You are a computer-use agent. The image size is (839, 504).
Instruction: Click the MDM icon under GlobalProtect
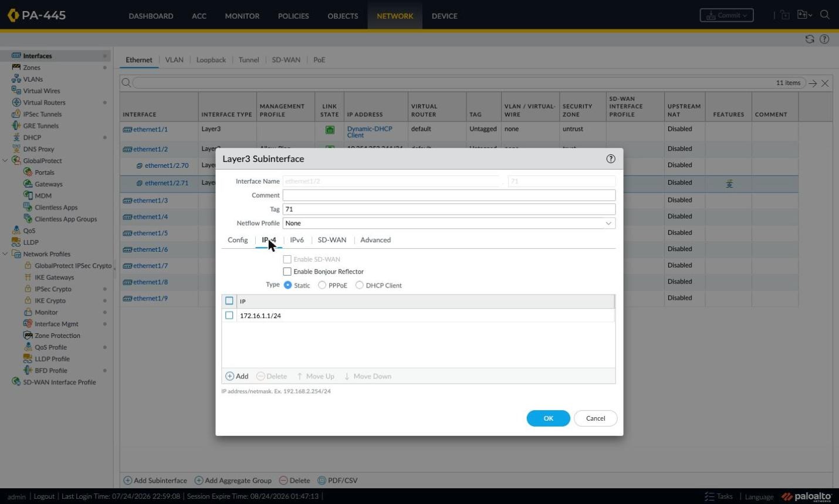point(28,195)
